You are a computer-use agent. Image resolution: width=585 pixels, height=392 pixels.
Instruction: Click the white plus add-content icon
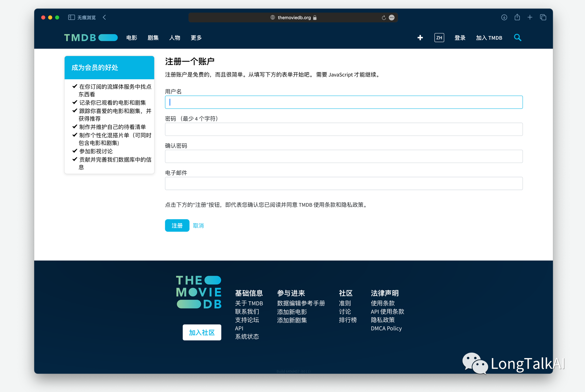pyautogui.click(x=420, y=38)
